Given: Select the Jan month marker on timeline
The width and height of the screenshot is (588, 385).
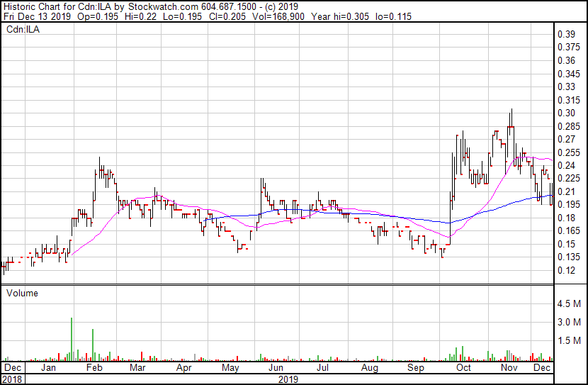Looking at the screenshot, I should coord(49,369).
